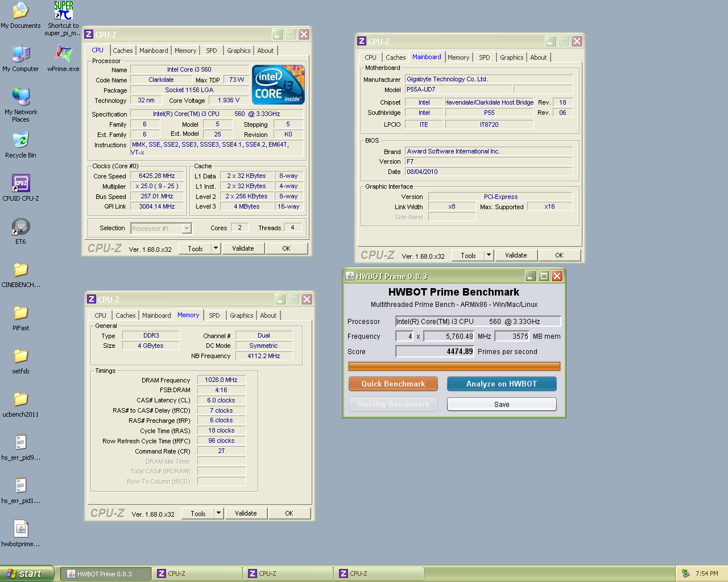Click OK in Memory window
The height and width of the screenshot is (582, 728).
tap(289, 513)
